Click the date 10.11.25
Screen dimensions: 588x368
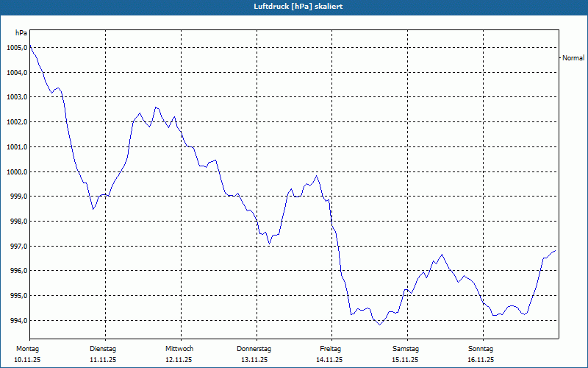pyautogui.click(x=27, y=360)
